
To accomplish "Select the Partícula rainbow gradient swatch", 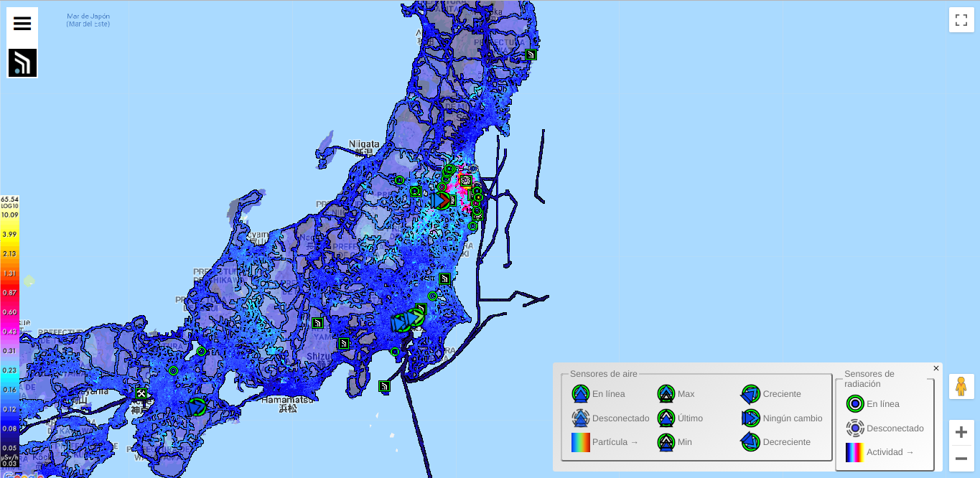I will pyautogui.click(x=580, y=442).
